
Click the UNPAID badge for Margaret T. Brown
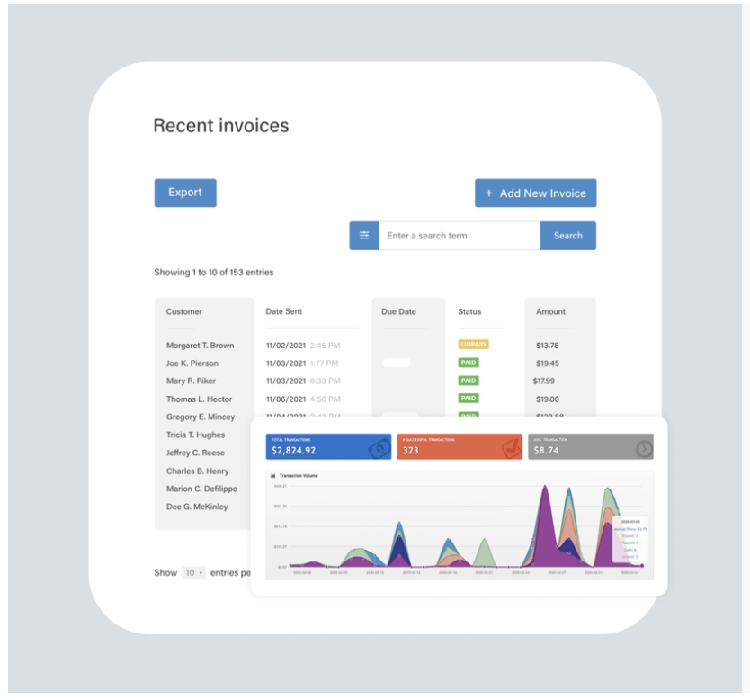(472, 345)
